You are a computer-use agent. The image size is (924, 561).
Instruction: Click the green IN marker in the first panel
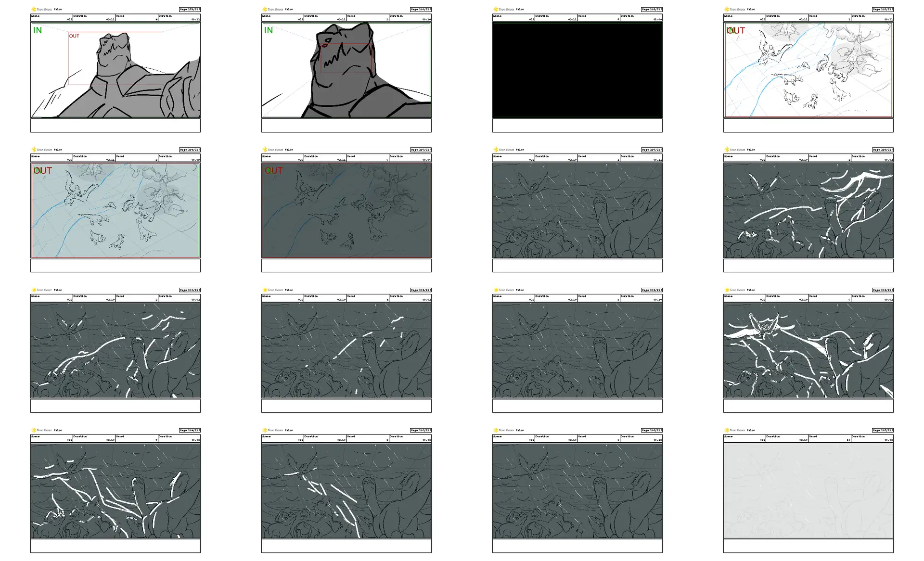point(38,30)
